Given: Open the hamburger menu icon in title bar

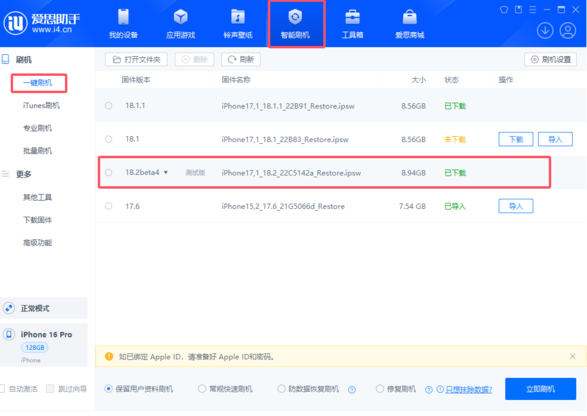Looking at the screenshot, I should [533, 10].
